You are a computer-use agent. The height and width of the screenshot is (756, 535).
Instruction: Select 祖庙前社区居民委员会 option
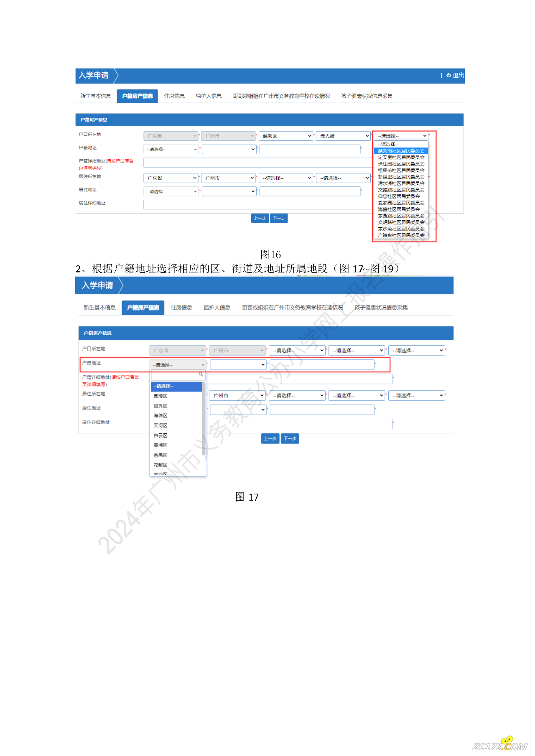pos(401,171)
